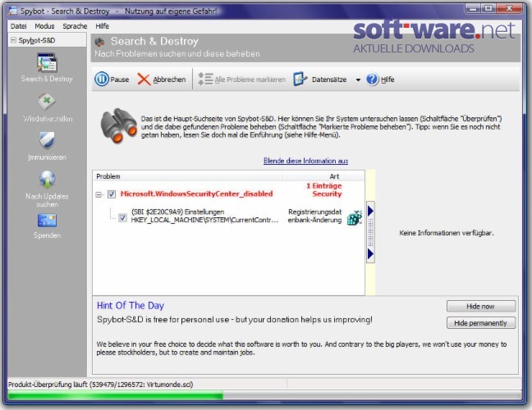Open the Wiederherstellen sidebar icon
Screen dimensions: 532x410
click(47, 102)
